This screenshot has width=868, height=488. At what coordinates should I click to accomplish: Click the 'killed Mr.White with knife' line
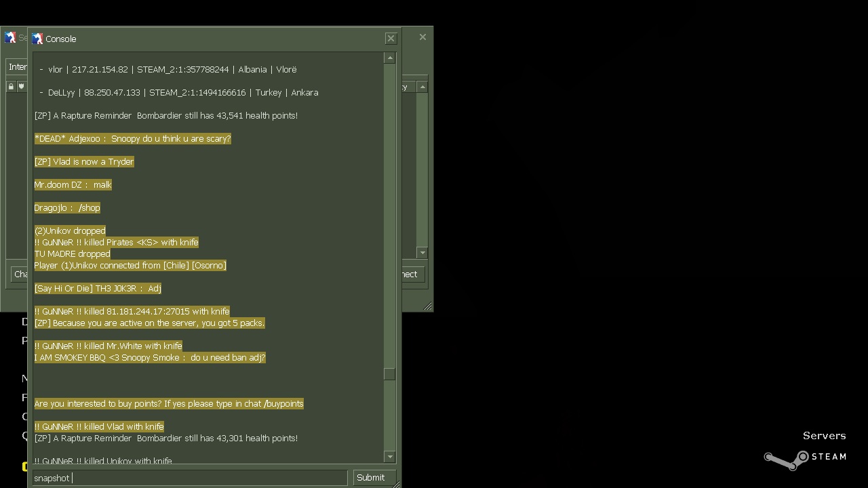108,346
